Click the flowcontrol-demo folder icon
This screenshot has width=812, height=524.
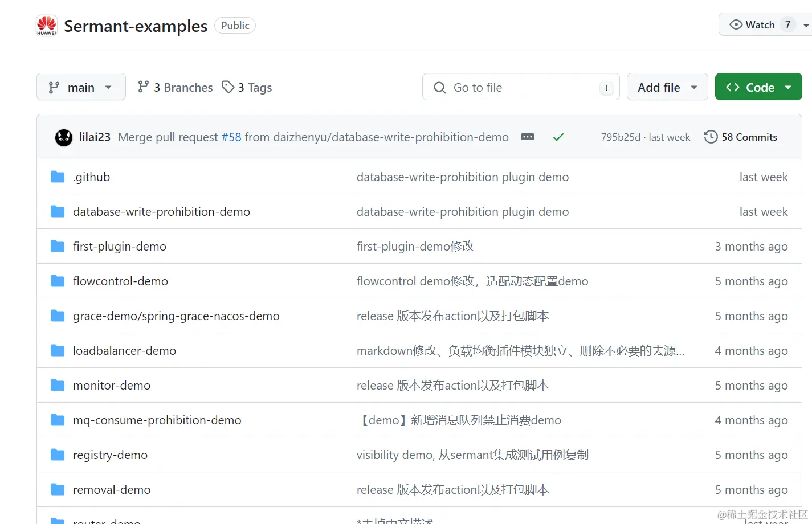pos(58,281)
